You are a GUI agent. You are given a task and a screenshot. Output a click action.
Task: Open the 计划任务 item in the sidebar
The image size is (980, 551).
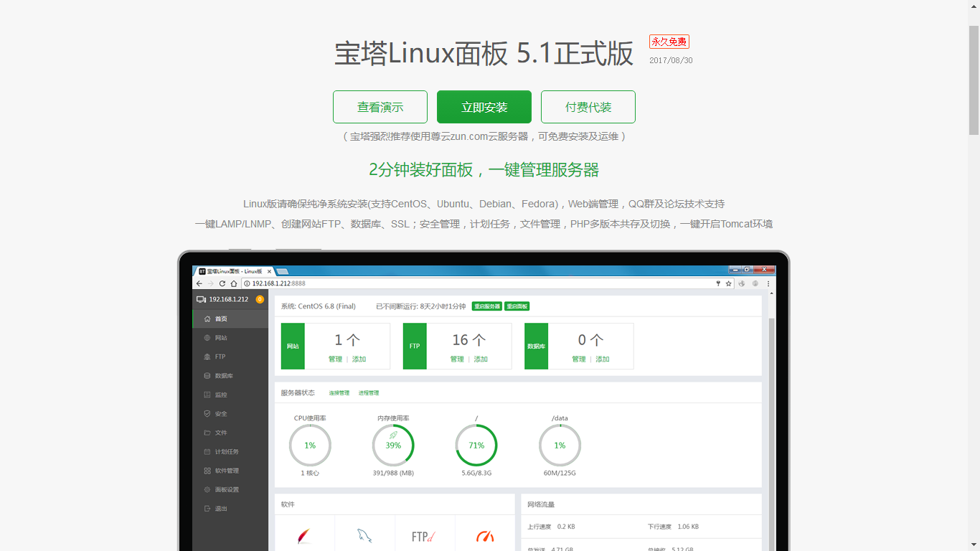(230, 451)
